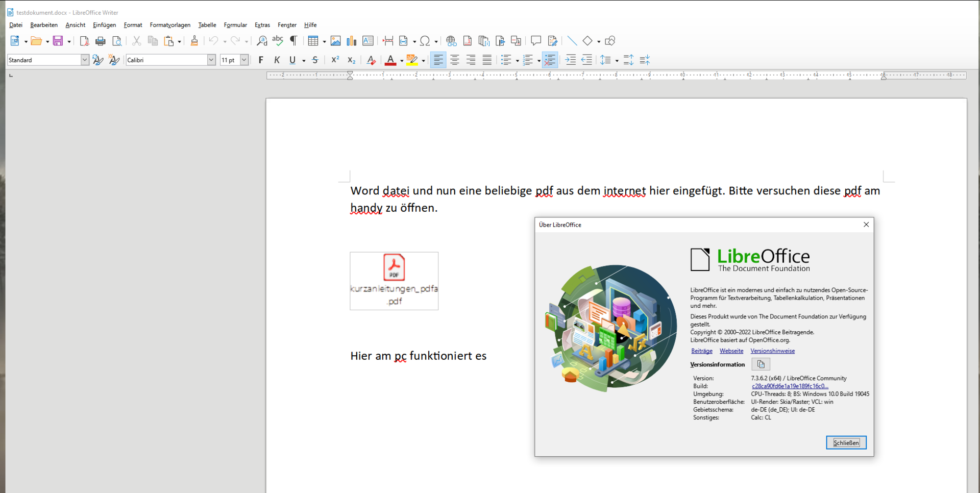This screenshot has width=980, height=493.
Task: Expand the paragraph style dropdown showing Standard
Action: 85,60
